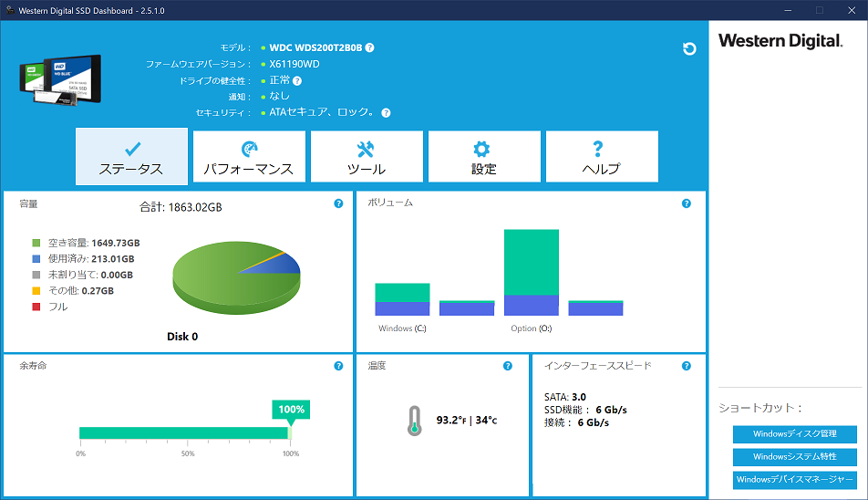The width and height of the screenshot is (868, 500).
Task: Open the ツール tab
Action: point(367,157)
